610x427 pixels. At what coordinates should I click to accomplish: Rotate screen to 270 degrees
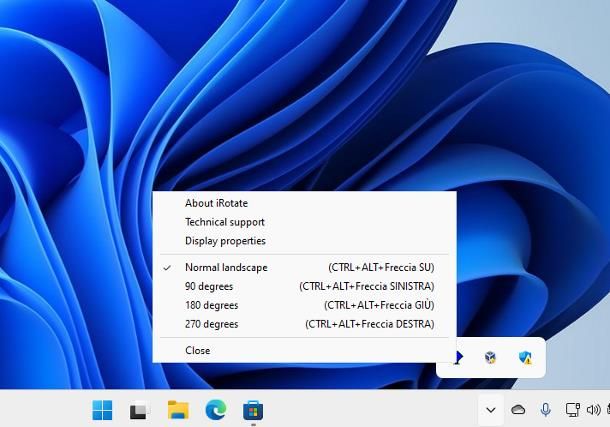[304, 324]
